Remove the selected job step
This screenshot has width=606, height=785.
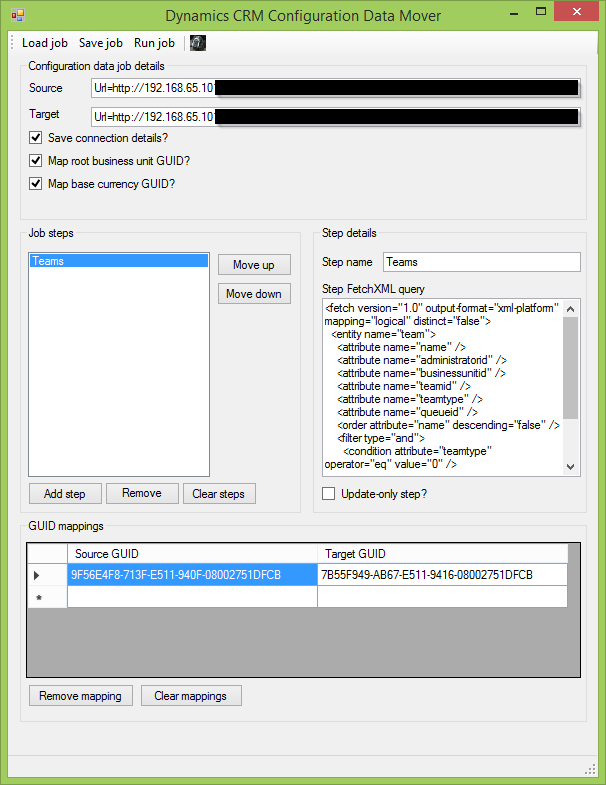pos(142,493)
